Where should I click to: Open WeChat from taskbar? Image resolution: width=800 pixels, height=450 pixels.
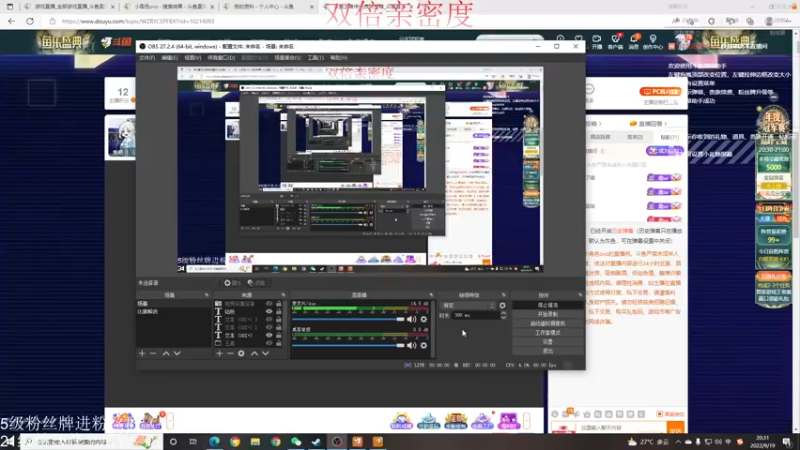click(x=296, y=442)
